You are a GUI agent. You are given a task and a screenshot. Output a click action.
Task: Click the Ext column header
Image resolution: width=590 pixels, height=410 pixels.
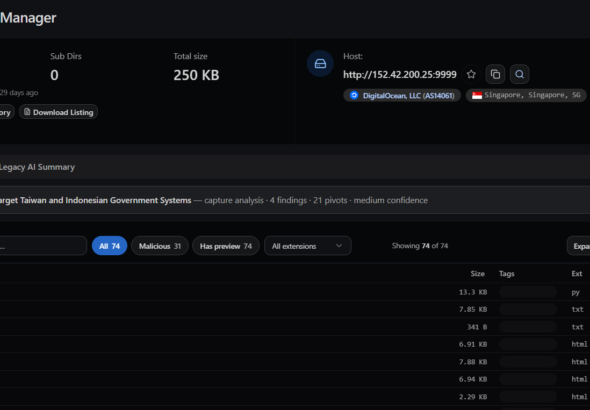(x=576, y=274)
